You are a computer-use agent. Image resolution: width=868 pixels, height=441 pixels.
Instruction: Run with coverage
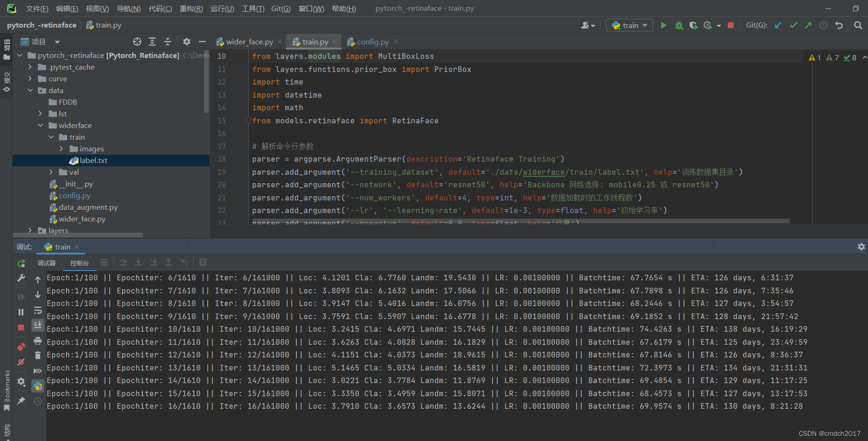pos(694,25)
